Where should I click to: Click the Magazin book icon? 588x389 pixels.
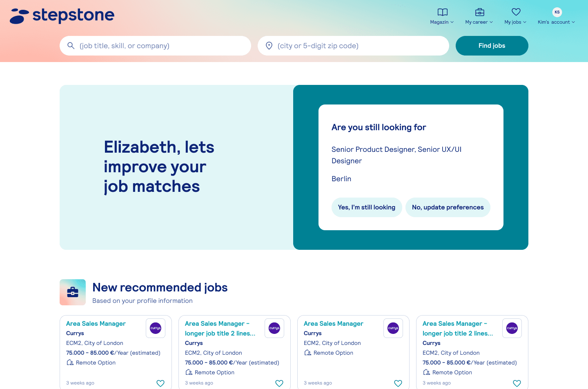click(x=441, y=12)
